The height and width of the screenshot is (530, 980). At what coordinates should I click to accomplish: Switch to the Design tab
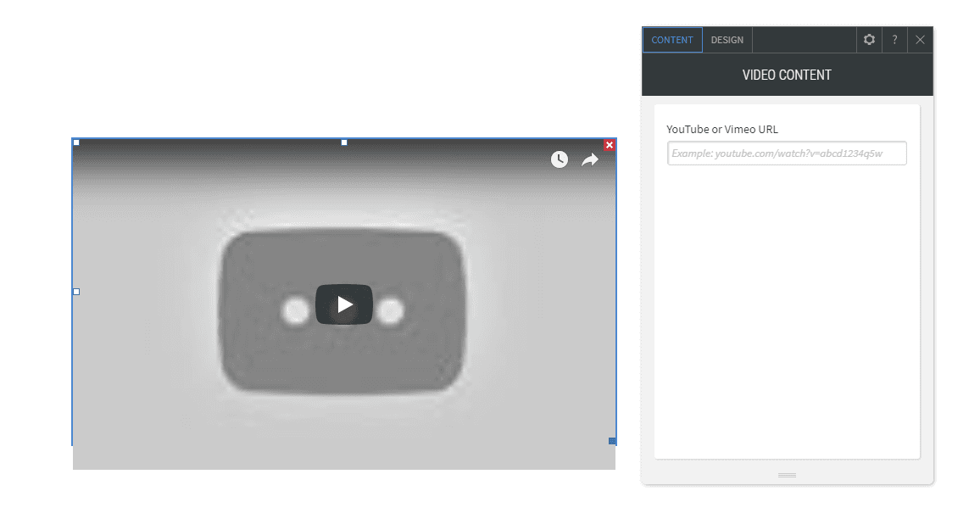click(x=727, y=40)
